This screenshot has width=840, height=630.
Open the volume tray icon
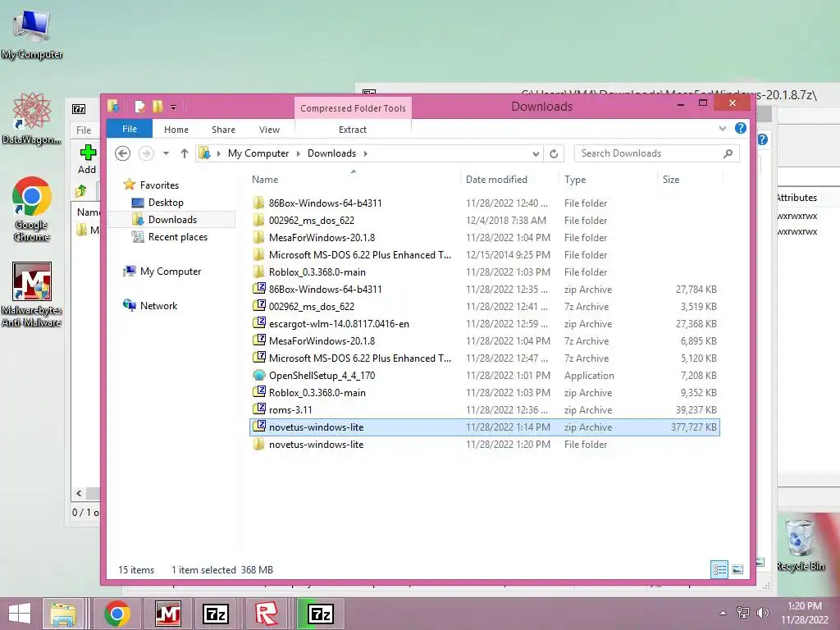pos(762,612)
